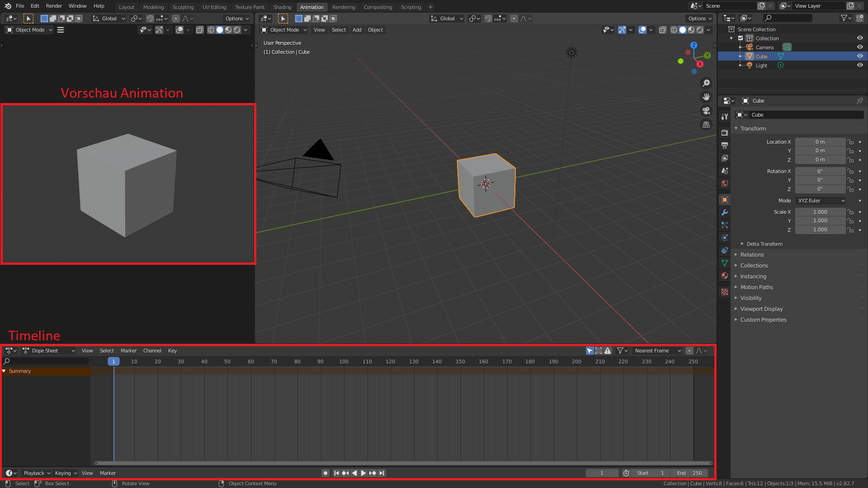The image size is (868, 488).
Task: Open the File menu
Action: point(20,6)
